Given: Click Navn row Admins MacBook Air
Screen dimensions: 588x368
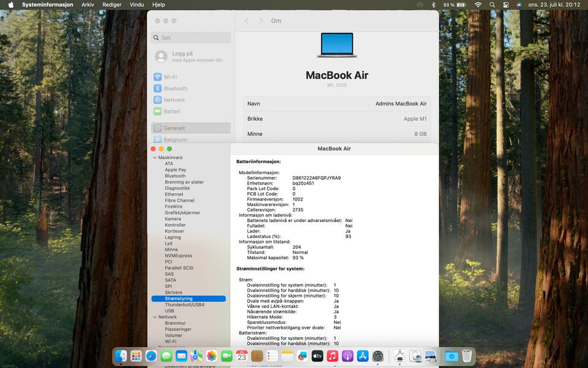Looking at the screenshot, I should click(337, 104).
